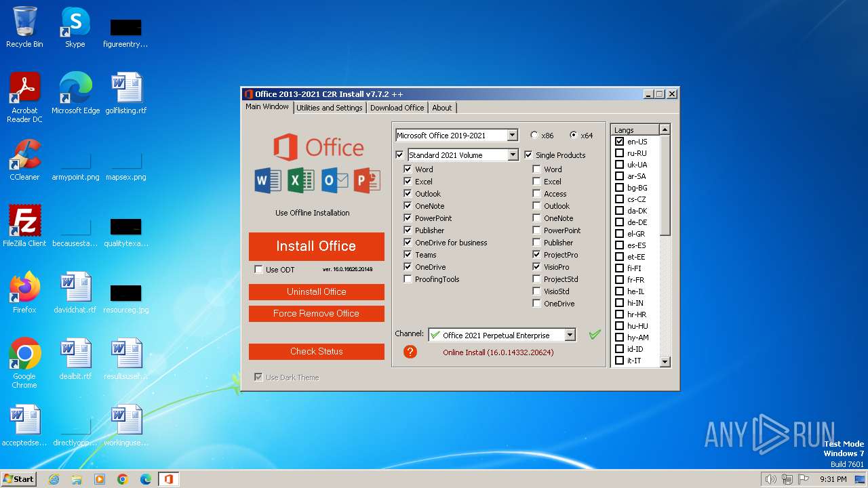Click the green checkmark beside Channel
The width and height of the screenshot is (868, 488).
pos(595,335)
